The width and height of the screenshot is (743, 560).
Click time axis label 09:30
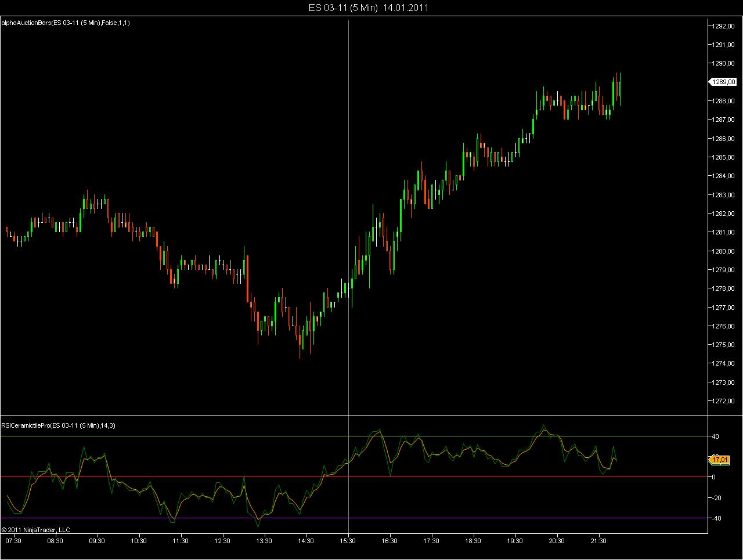pos(97,541)
